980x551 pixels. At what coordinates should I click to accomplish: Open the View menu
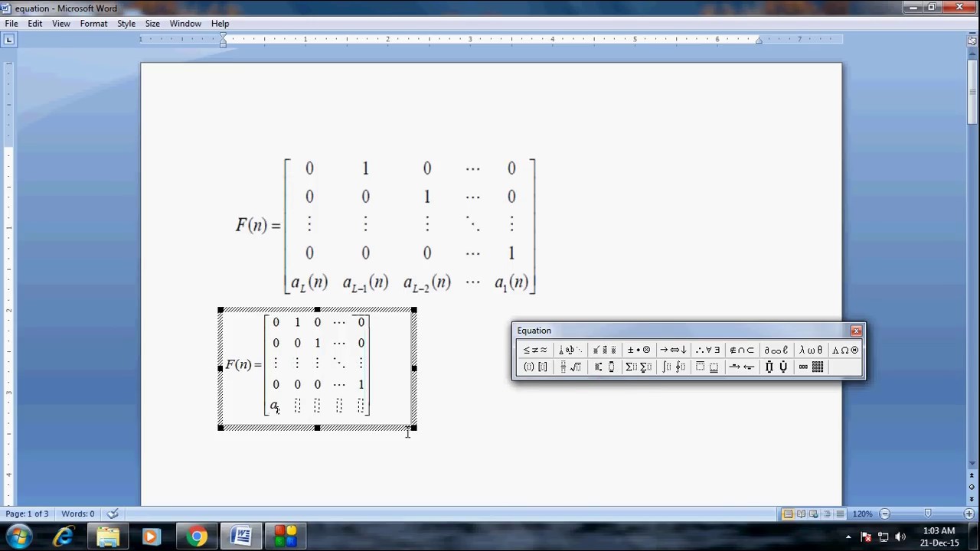click(61, 24)
